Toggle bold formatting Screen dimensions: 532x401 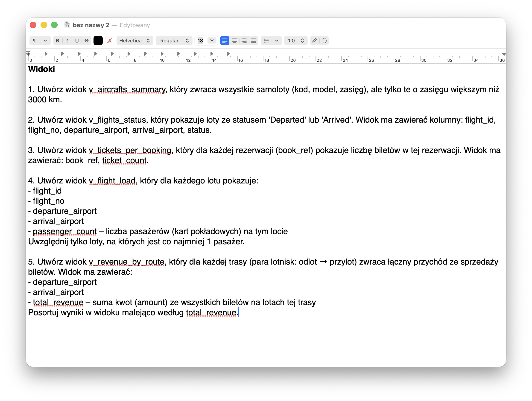[58, 41]
